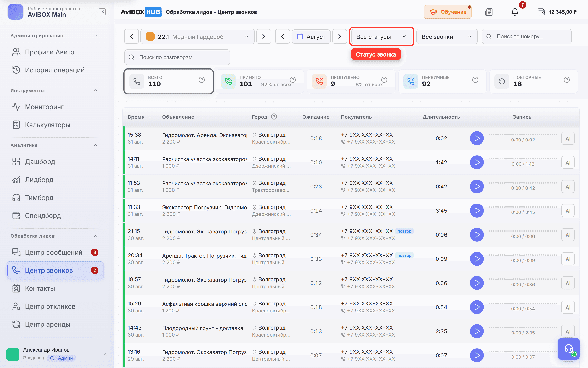The width and height of the screenshot is (588, 368).
Task: Go to next profile arrow
Action: click(x=264, y=37)
